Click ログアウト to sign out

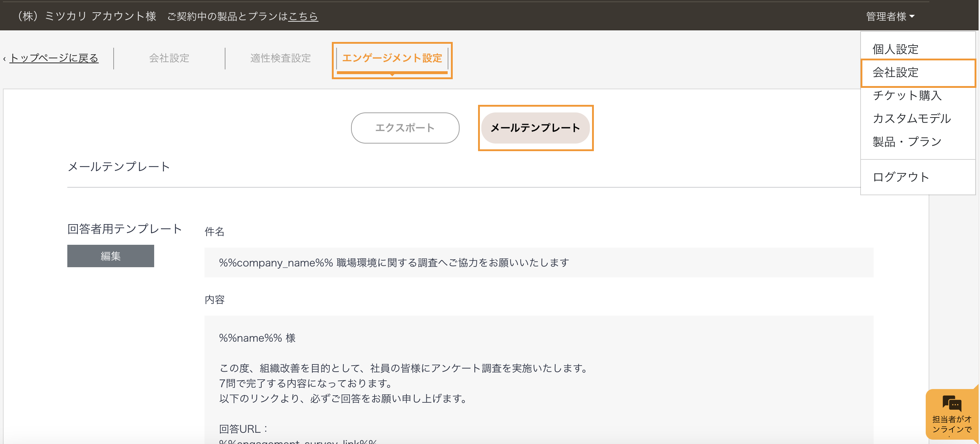900,177
